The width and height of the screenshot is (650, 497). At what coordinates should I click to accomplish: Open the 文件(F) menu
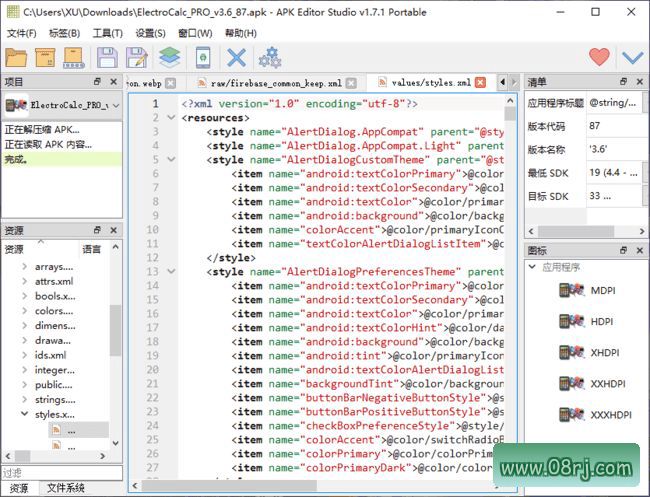(x=22, y=33)
